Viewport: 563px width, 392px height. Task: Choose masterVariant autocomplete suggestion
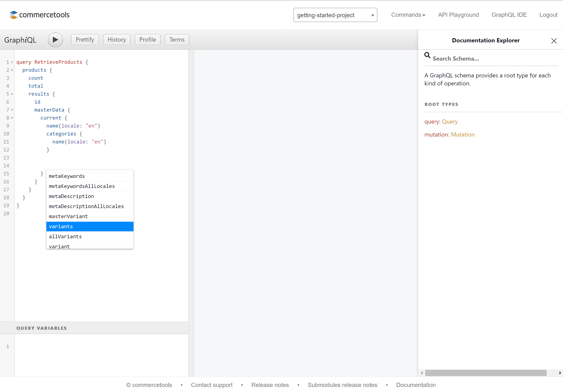(90, 216)
